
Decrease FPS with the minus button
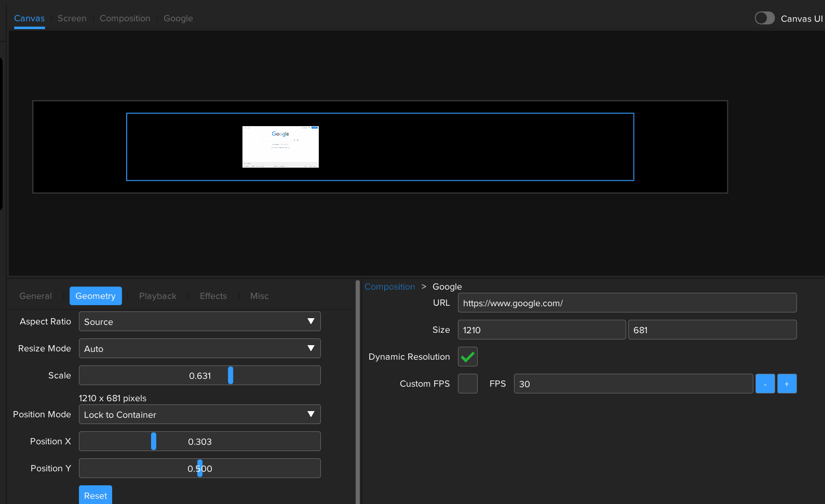click(765, 384)
